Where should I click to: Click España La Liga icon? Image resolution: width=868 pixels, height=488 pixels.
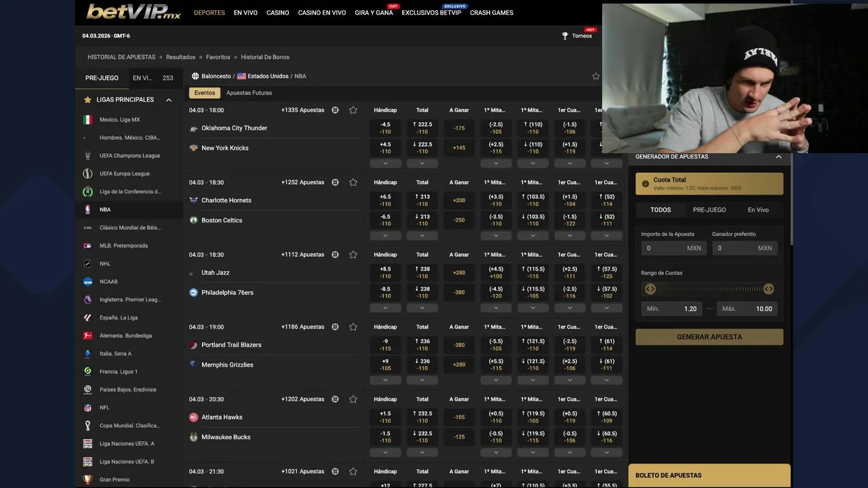coord(87,317)
